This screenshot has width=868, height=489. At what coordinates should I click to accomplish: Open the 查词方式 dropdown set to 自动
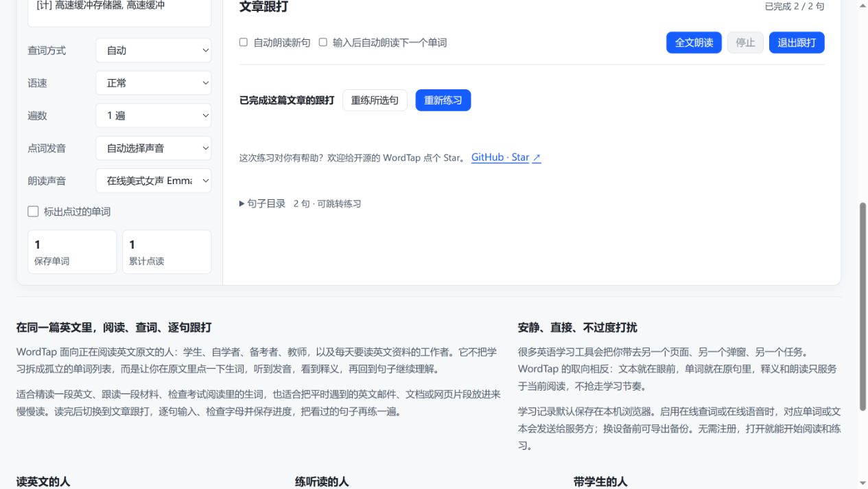coord(154,50)
